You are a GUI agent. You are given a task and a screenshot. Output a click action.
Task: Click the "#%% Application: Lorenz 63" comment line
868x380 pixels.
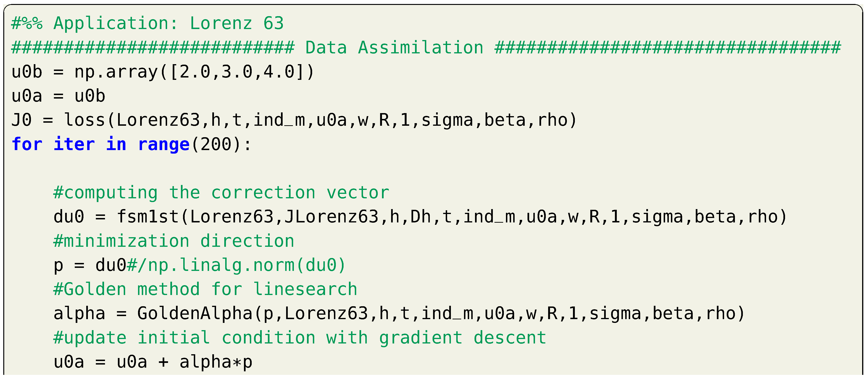coord(148,24)
